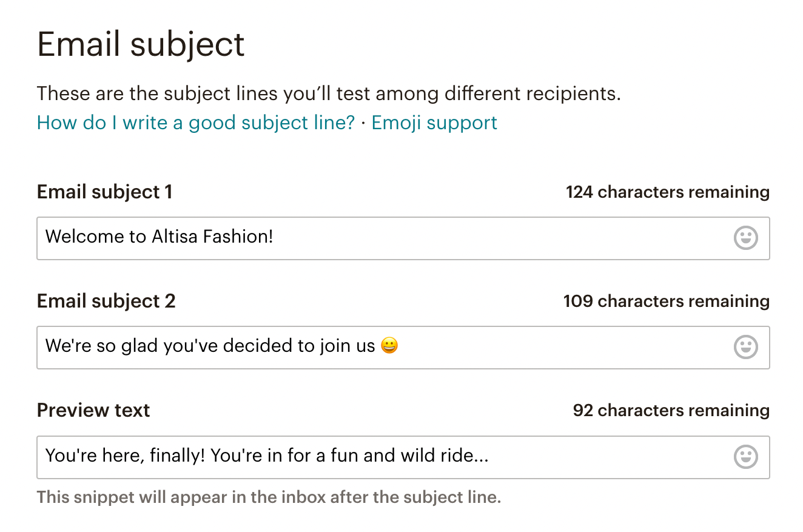Click the "124 characters remaining" counter
Image resolution: width=803 pixels, height=532 pixels.
pyautogui.click(x=667, y=192)
